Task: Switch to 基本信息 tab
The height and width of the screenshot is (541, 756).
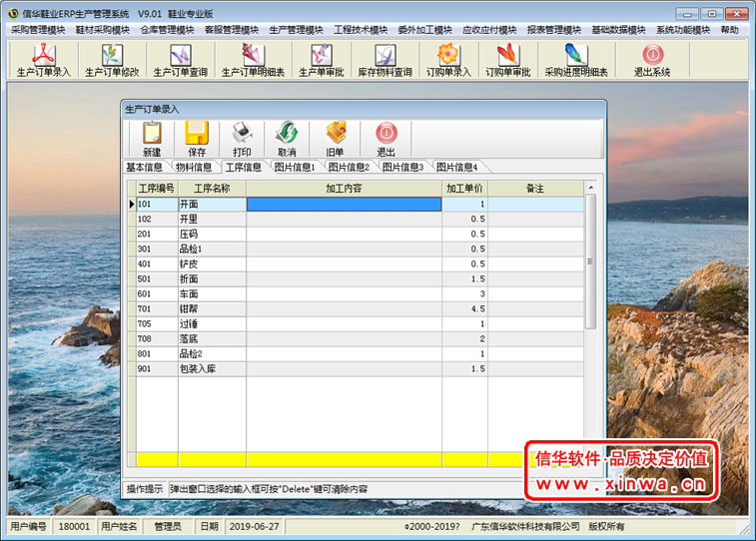Action: (144, 167)
